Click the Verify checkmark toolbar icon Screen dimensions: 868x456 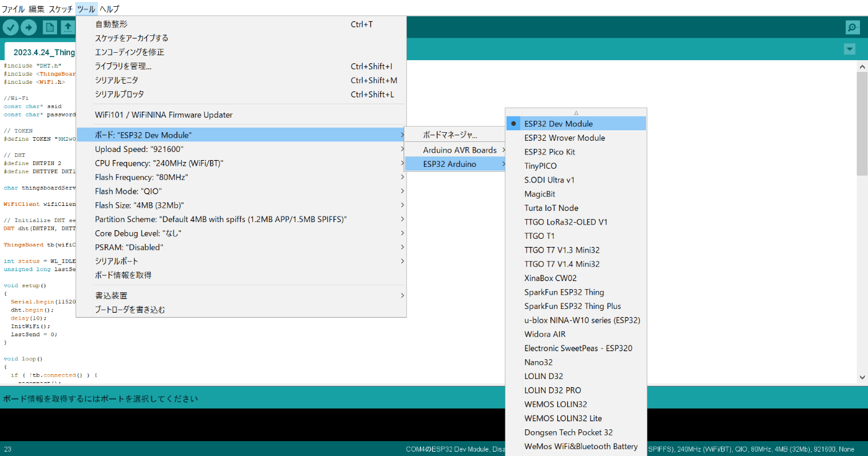[x=11, y=27]
